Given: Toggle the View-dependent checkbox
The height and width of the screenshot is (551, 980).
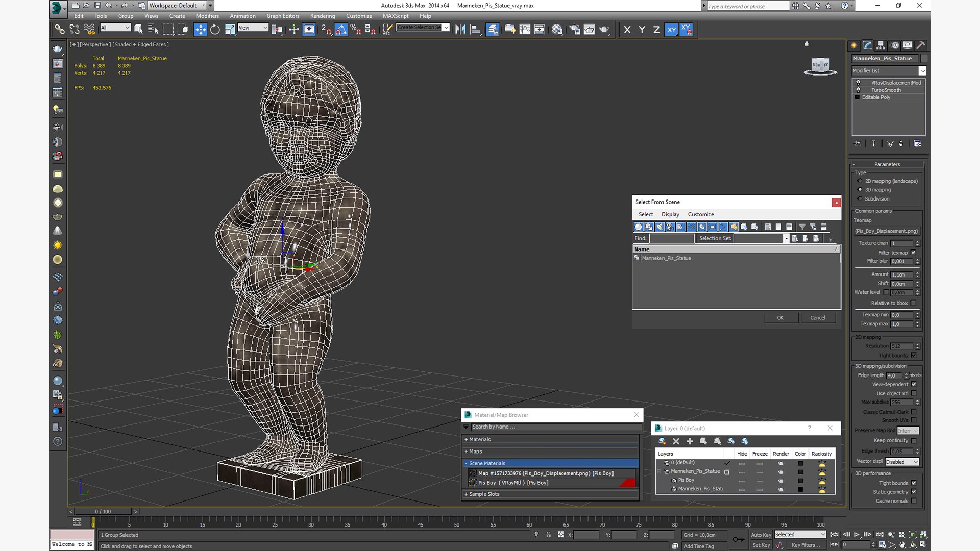Looking at the screenshot, I should point(914,384).
